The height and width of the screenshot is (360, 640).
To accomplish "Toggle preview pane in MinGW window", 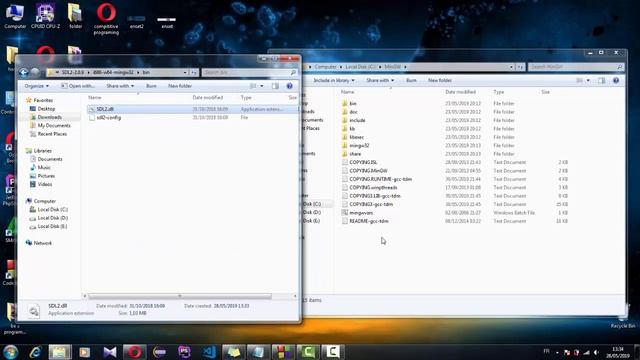I will coord(602,80).
